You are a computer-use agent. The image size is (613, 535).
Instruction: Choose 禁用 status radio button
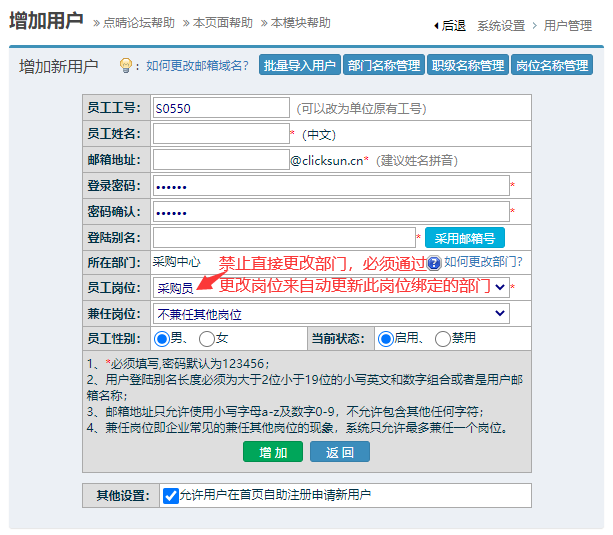[443, 339]
